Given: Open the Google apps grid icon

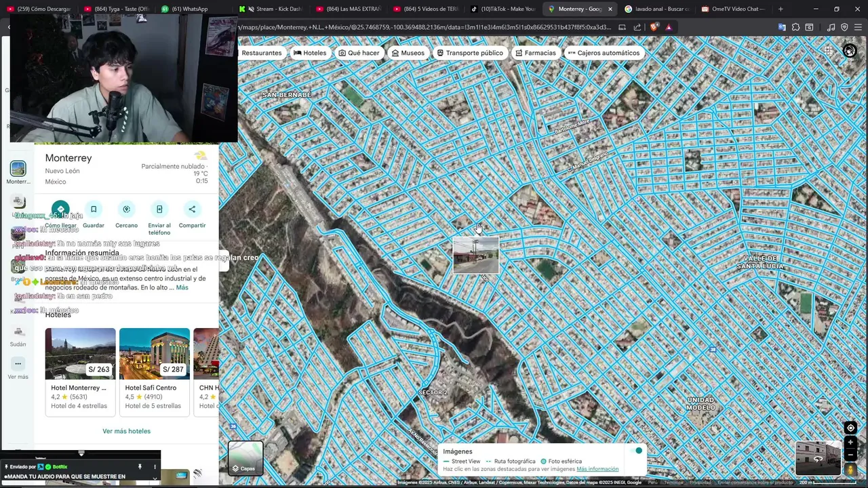Looking at the screenshot, I should click(x=829, y=51).
